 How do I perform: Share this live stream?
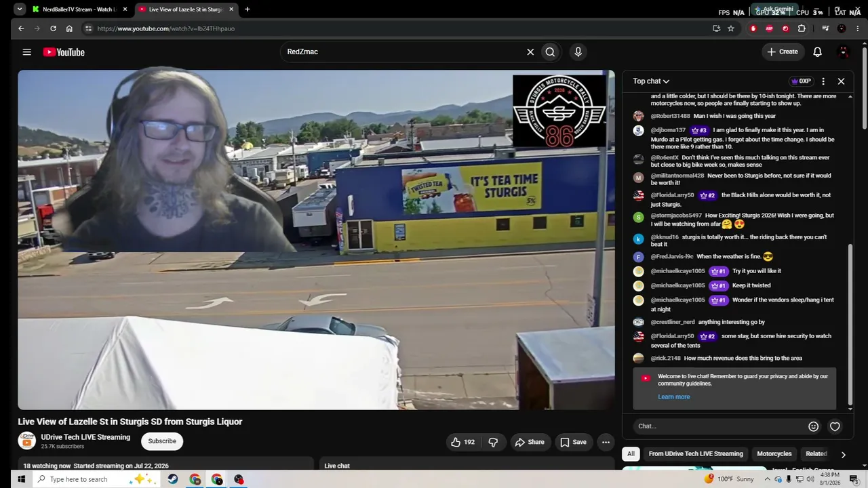529,442
